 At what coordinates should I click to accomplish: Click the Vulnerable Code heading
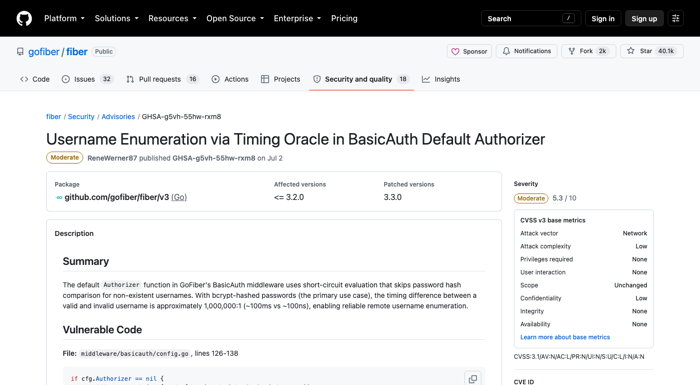point(102,330)
